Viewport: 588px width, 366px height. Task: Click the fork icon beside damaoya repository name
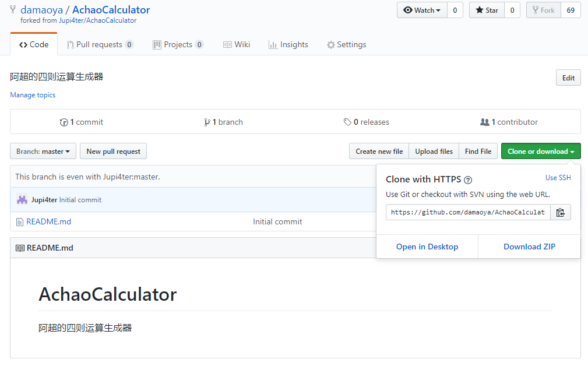(13, 9)
